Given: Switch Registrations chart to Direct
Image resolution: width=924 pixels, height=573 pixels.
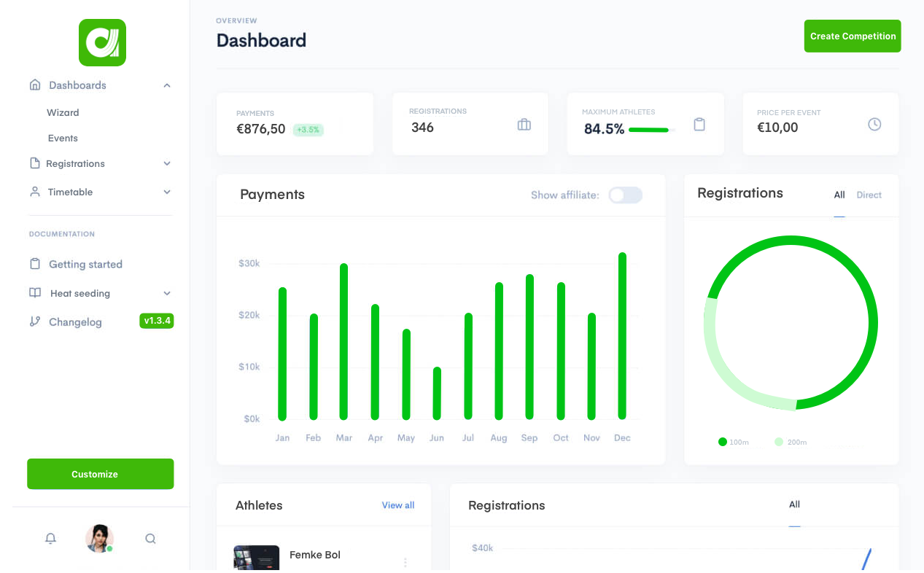Looking at the screenshot, I should point(869,195).
